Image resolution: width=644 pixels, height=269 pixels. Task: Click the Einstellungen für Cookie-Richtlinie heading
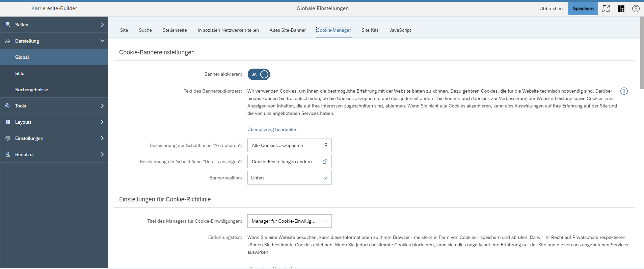click(x=165, y=199)
